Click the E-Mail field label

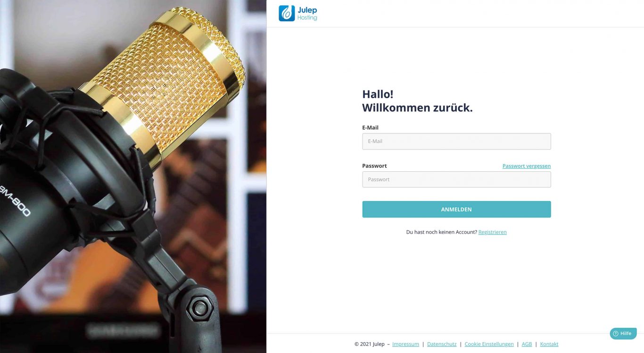click(x=370, y=127)
